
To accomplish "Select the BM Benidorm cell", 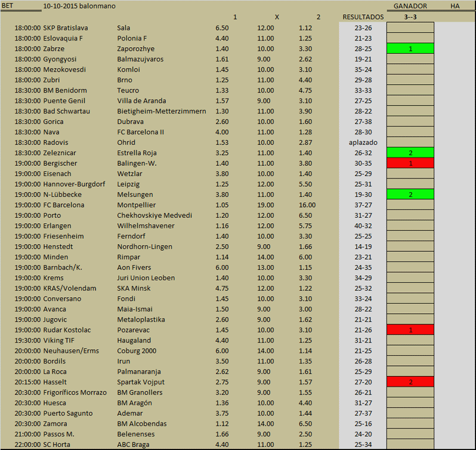I will 65,91.
